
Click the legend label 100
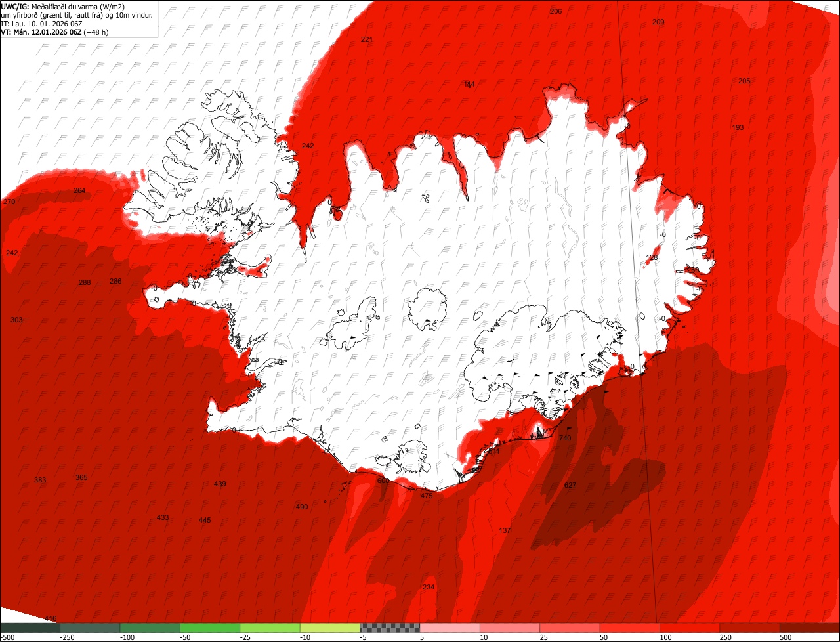pos(665,637)
